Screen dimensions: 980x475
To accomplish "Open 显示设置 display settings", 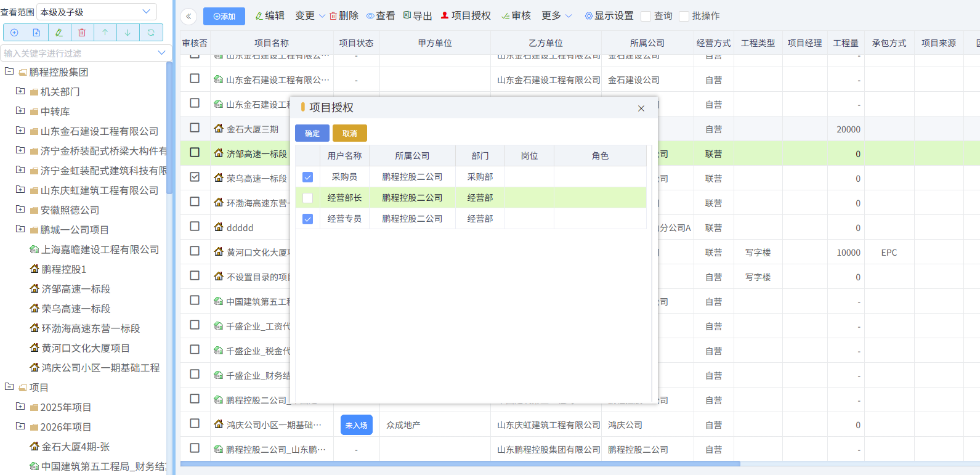I will tap(609, 16).
